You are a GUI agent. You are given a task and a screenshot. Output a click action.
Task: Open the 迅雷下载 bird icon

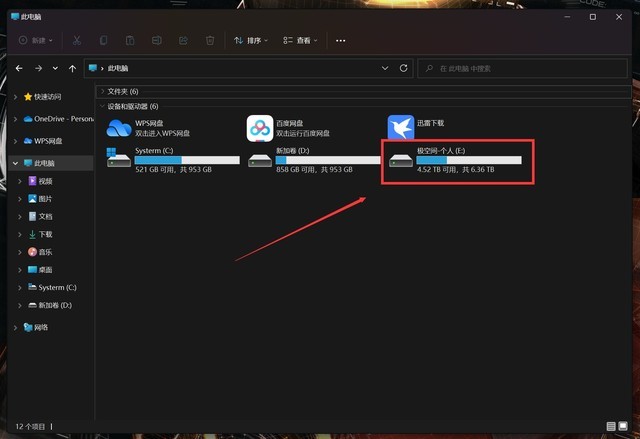point(401,127)
